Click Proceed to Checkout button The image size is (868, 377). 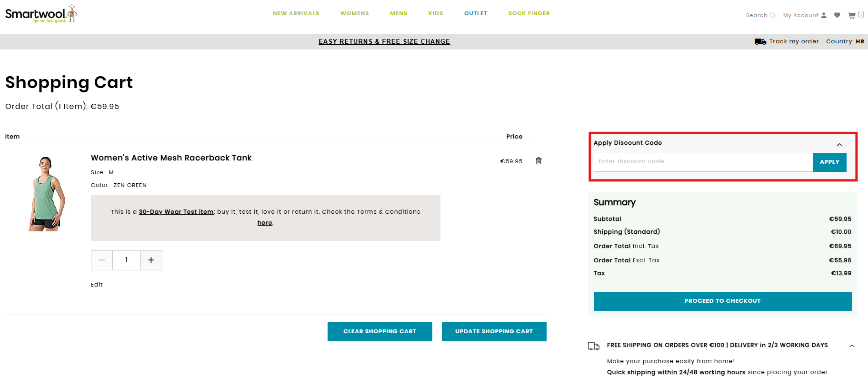click(722, 301)
